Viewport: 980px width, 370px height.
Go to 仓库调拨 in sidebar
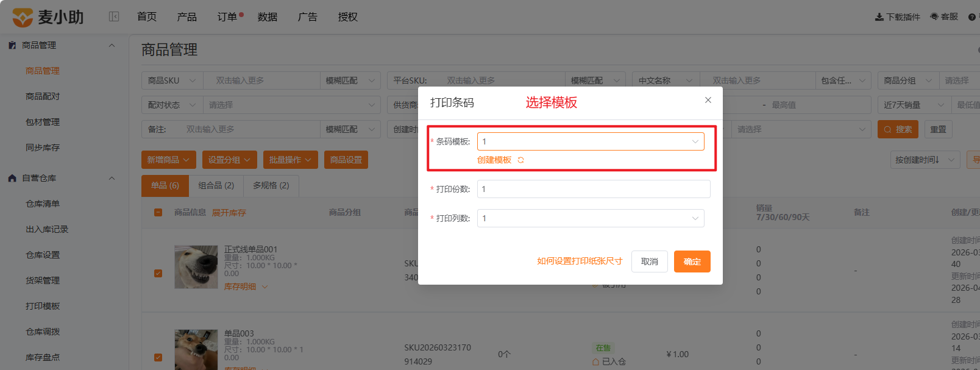[x=43, y=332]
